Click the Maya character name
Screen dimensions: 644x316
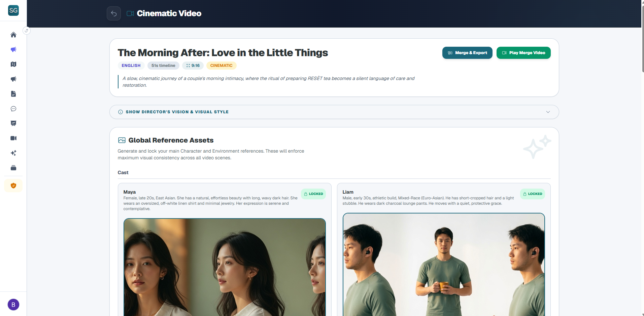point(130,192)
